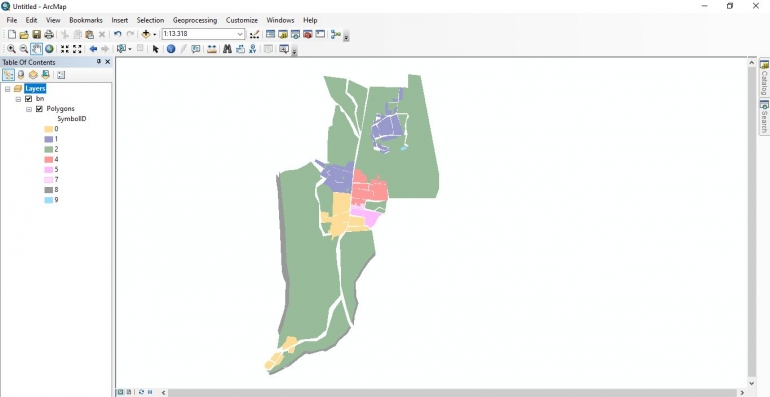The height and width of the screenshot is (397, 770).
Task: Switch to List By Source
Action: pos(21,75)
